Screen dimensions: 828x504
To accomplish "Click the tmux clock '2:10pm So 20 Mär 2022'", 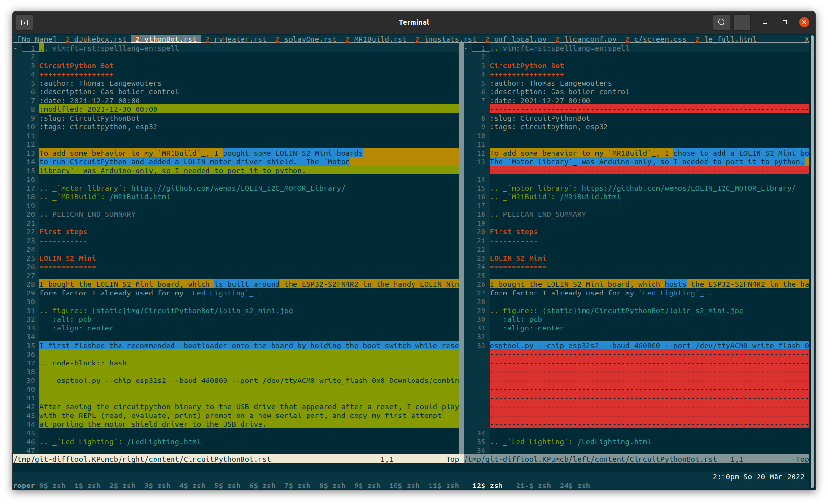I will tap(759, 477).
